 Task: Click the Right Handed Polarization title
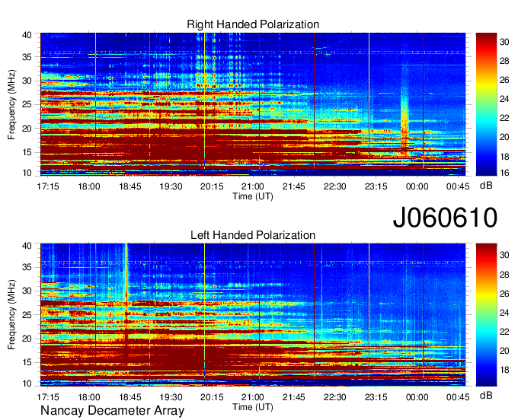[x=253, y=24]
